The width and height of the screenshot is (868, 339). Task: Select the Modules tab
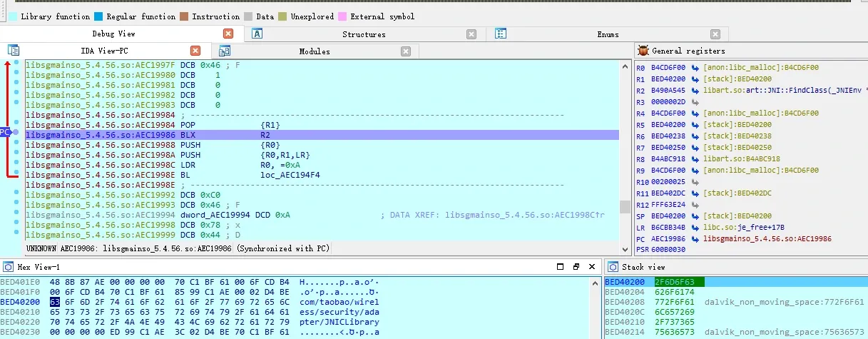coord(315,51)
